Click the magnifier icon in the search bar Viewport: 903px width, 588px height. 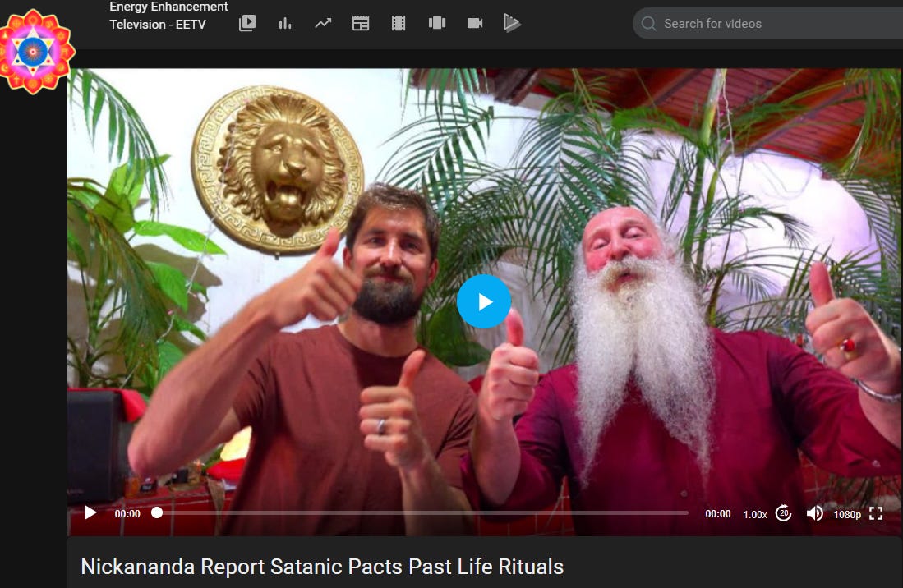(648, 24)
